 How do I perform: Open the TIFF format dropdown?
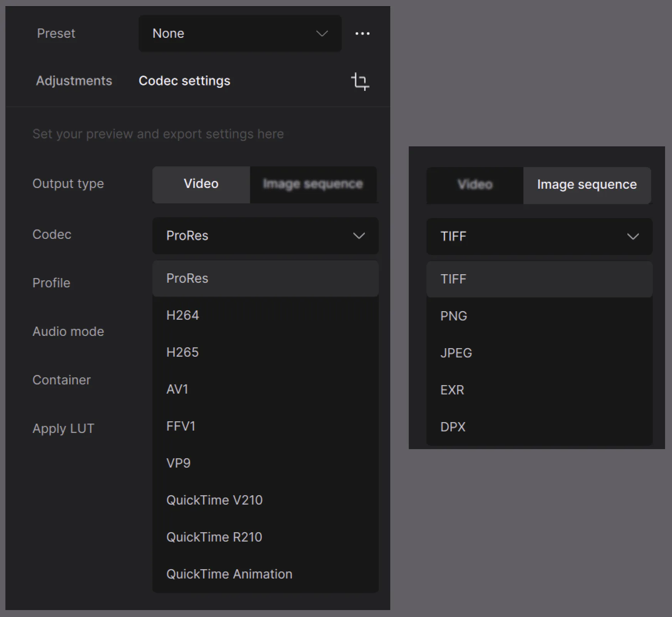pos(539,236)
